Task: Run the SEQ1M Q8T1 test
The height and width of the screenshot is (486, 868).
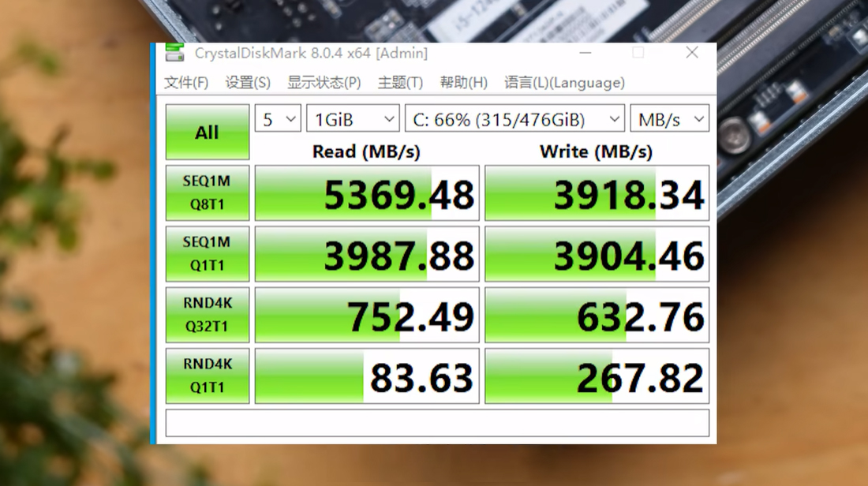Action: 208,193
